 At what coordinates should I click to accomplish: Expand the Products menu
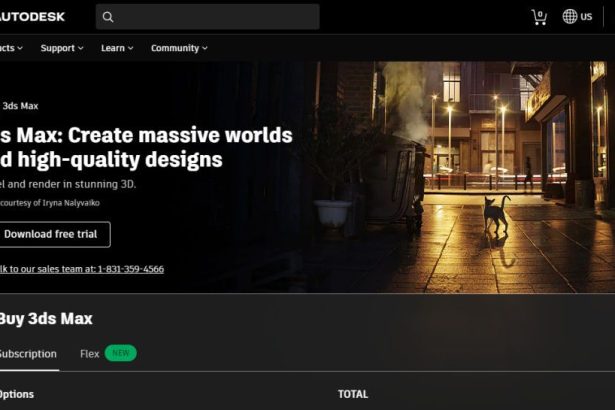pos(11,48)
